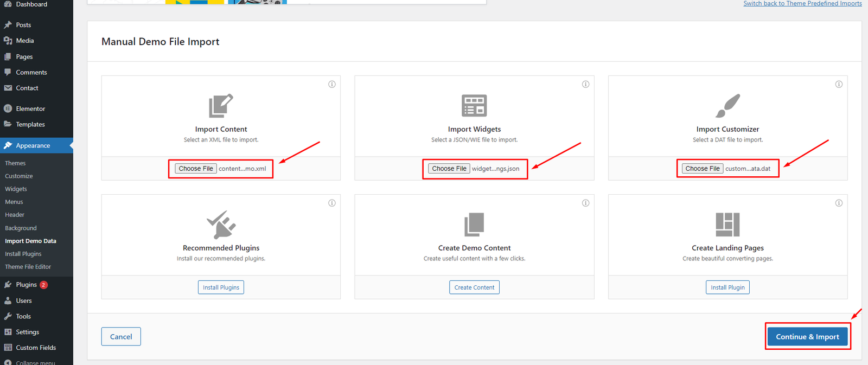The width and height of the screenshot is (868, 365).
Task: Click the info icon on Import Content card
Action: click(x=331, y=84)
